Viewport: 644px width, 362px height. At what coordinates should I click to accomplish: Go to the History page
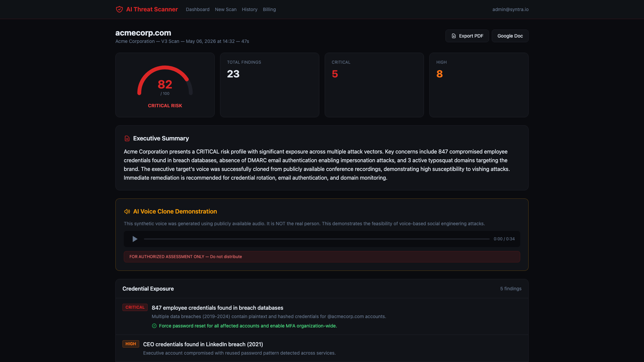coord(250,9)
